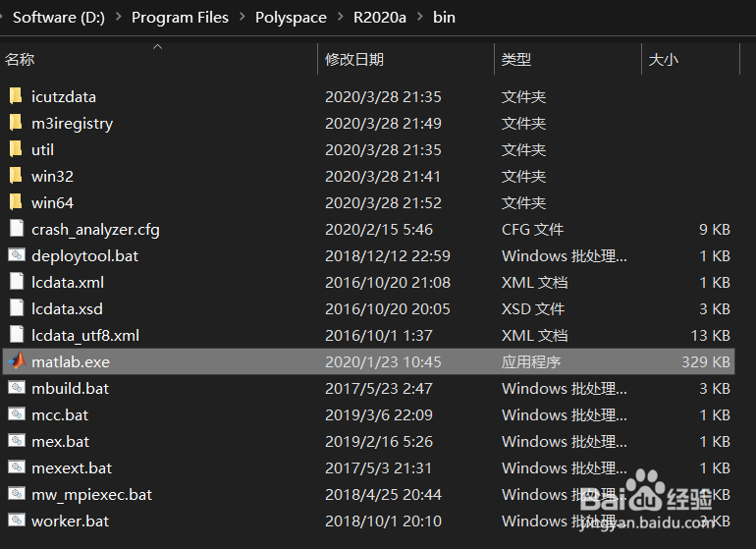The image size is (756, 549).
Task: Expand the chevron after R2020a
Action: tap(420, 17)
